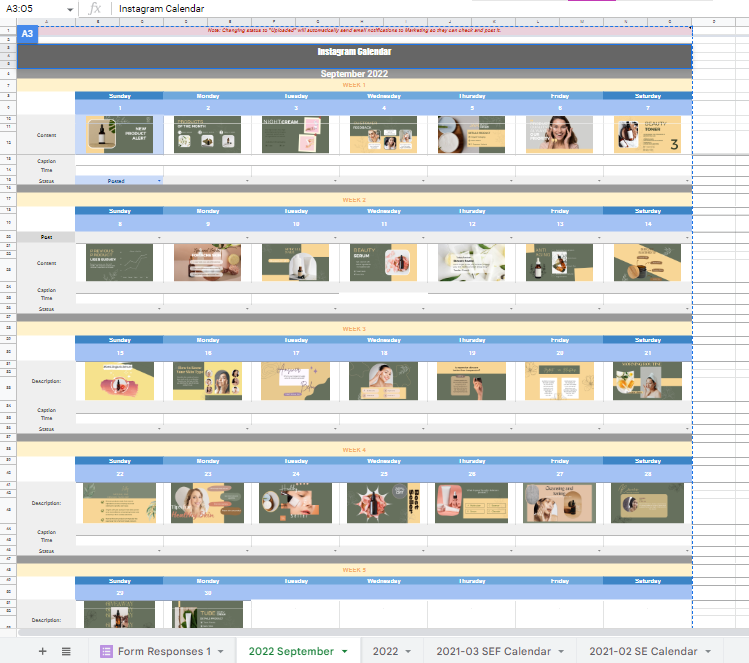749x663 pixels.
Task: Click the September 2022 heading cell
Action: [x=354, y=74]
